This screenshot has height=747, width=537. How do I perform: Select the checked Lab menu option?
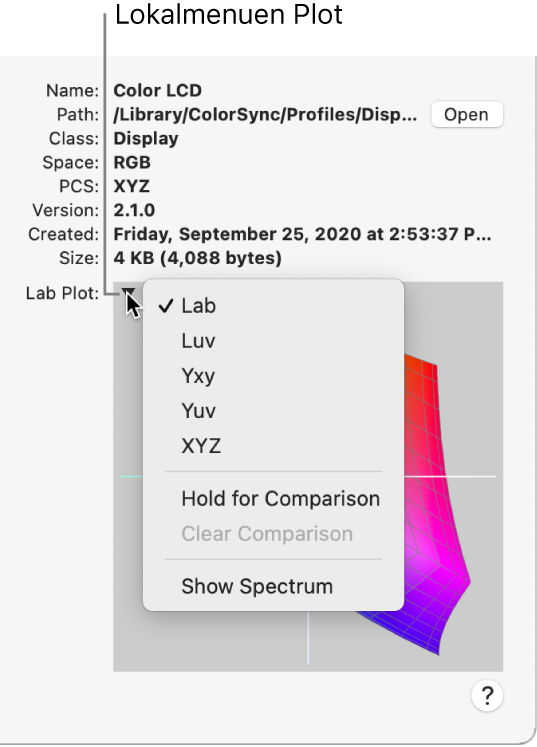273,305
